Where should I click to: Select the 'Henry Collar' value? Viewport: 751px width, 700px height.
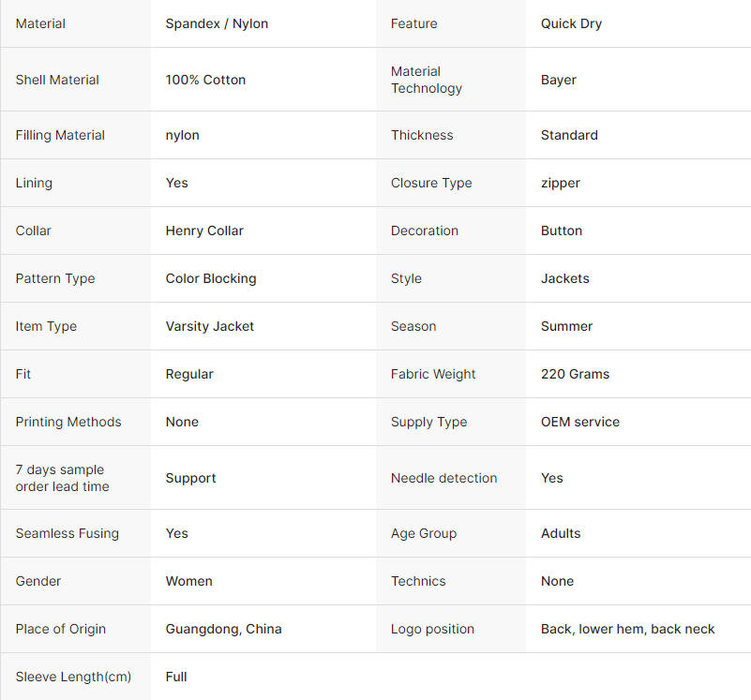tap(204, 231)
